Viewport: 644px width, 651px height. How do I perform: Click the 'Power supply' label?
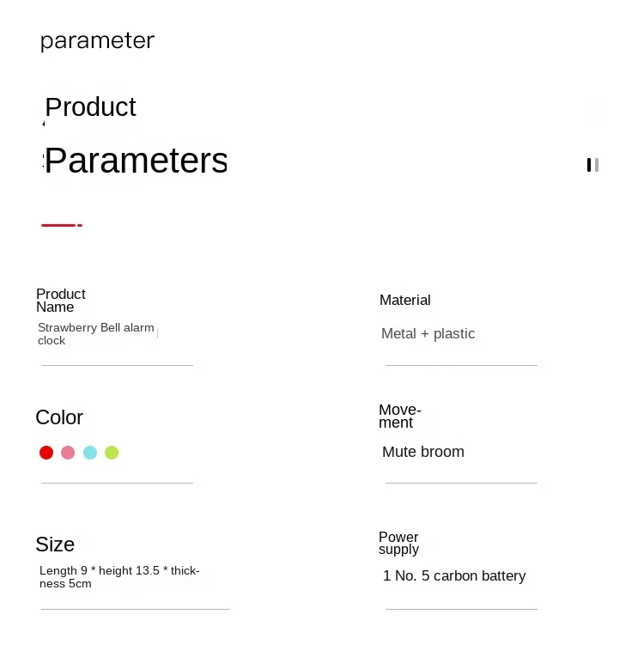398,543
